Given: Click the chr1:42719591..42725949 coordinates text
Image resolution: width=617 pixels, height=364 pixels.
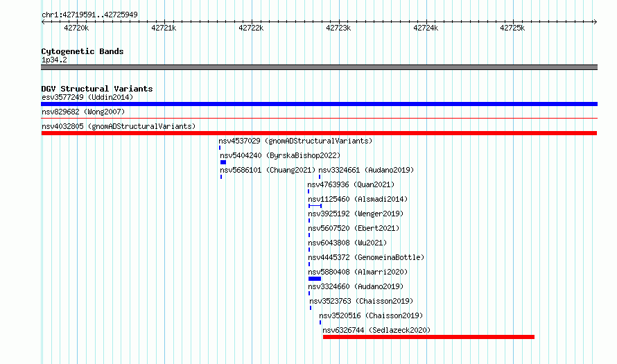Looking at the screenshot, I should tap(89, 15).
